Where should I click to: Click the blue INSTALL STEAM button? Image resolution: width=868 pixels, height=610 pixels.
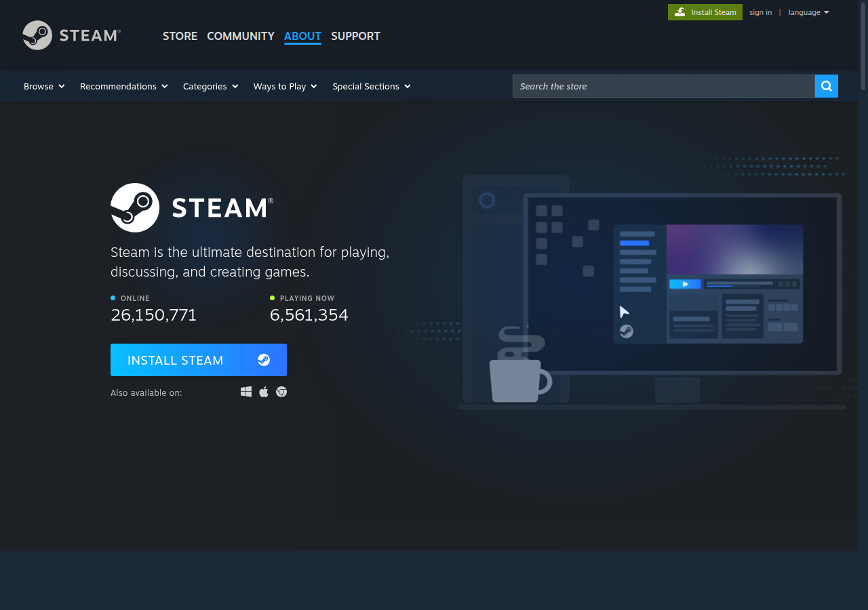click(199, 360)
